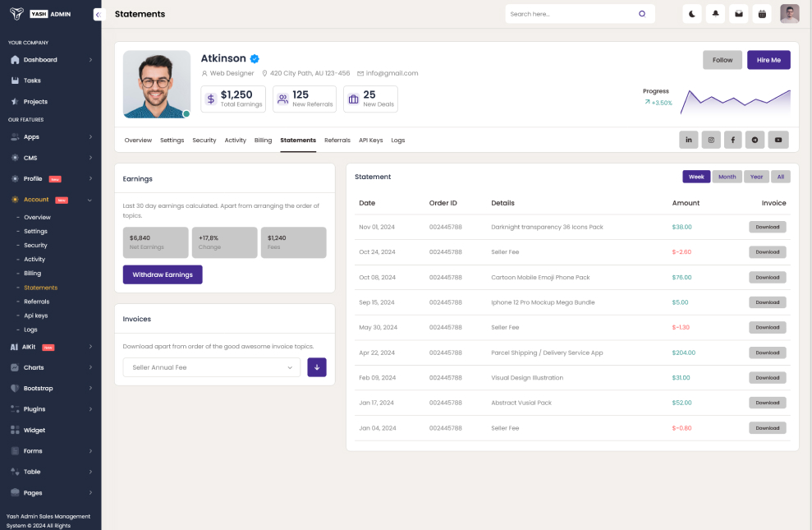This screenshot has height=530, width=812.
Task: Select the All statement filter
Action: (781, 177)
